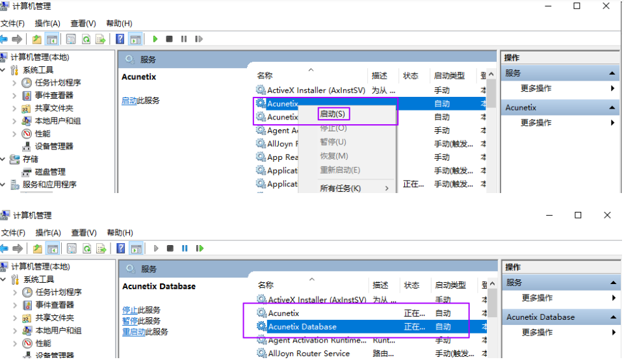Viewport: 624px width, 364px height.
Task: Click the 停止 link for Acunetix Database service
Action: pyautogui.click(x=130, y=310)
